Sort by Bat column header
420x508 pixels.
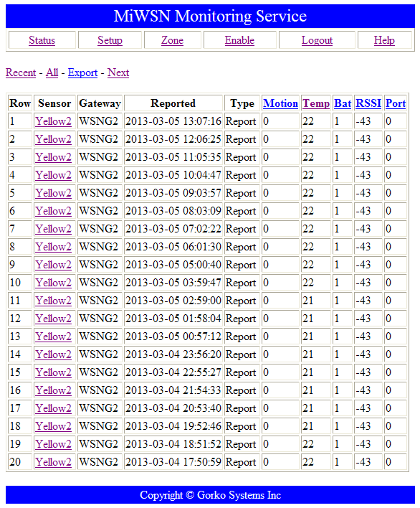(x=343, y=103)
